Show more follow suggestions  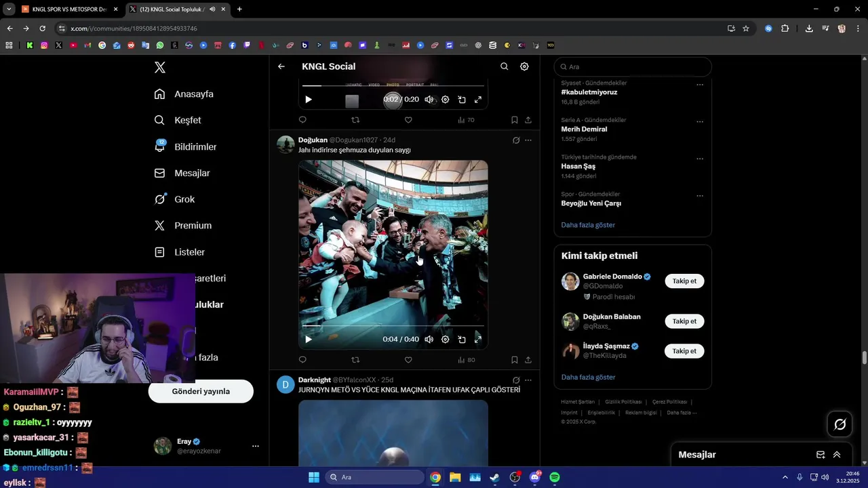point(588,378)
